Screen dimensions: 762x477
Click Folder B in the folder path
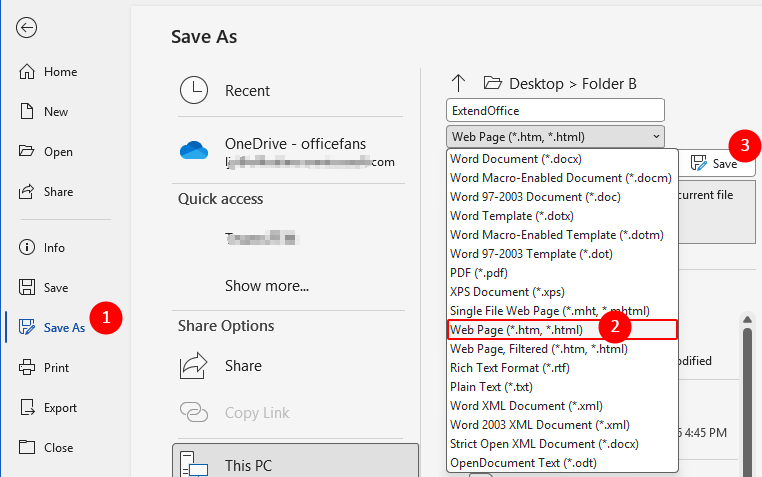click(609, 84)
